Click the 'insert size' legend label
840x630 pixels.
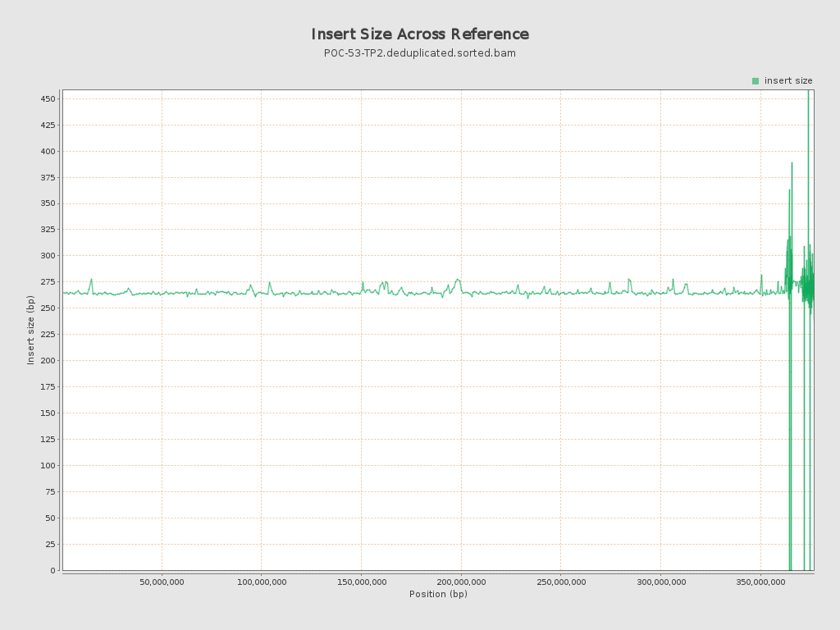click(x=788, y=81)
